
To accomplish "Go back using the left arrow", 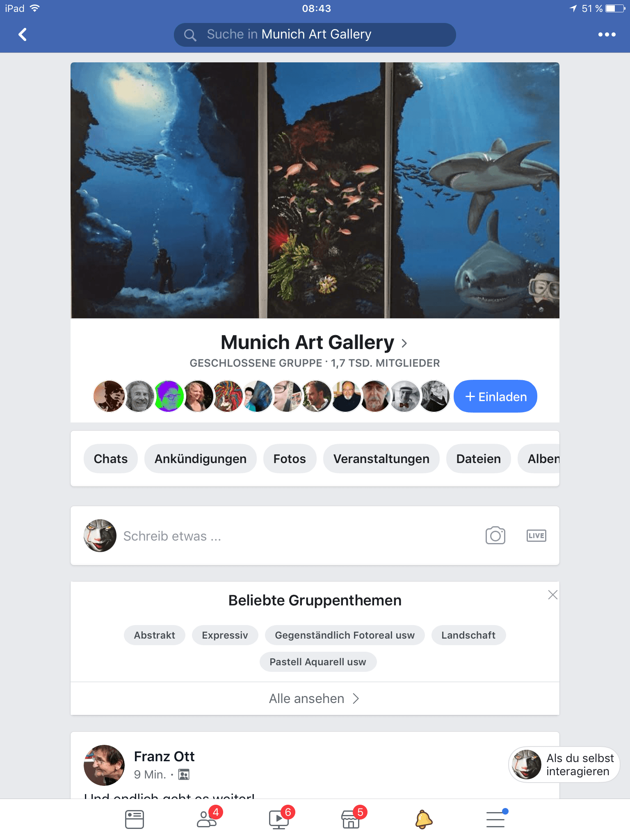I will [x=23, y=34].
